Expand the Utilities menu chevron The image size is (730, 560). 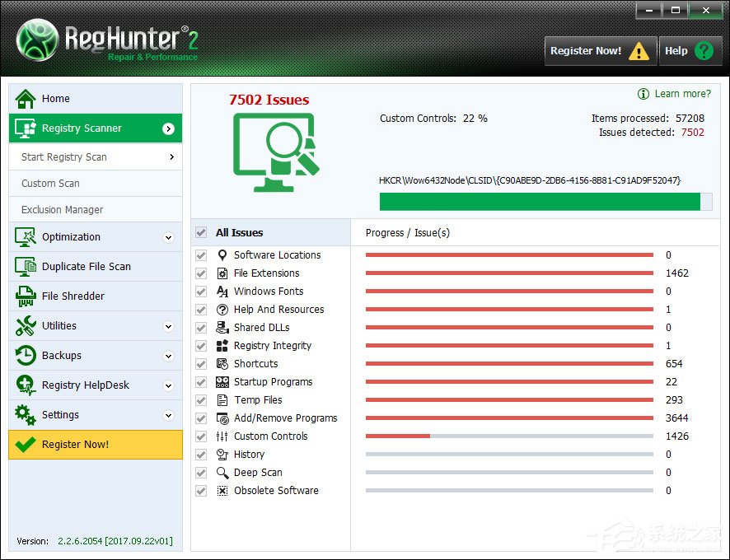(x=168, y=326)
